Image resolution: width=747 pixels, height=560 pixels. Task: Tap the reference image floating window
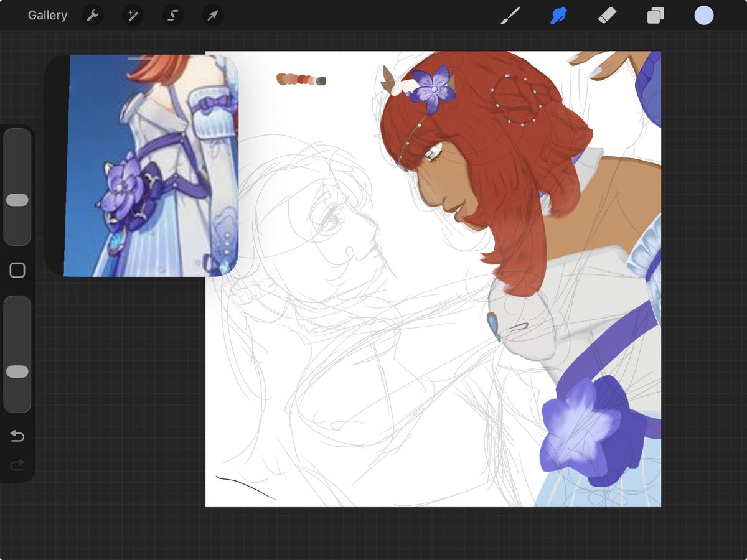(x=142, y=166)
